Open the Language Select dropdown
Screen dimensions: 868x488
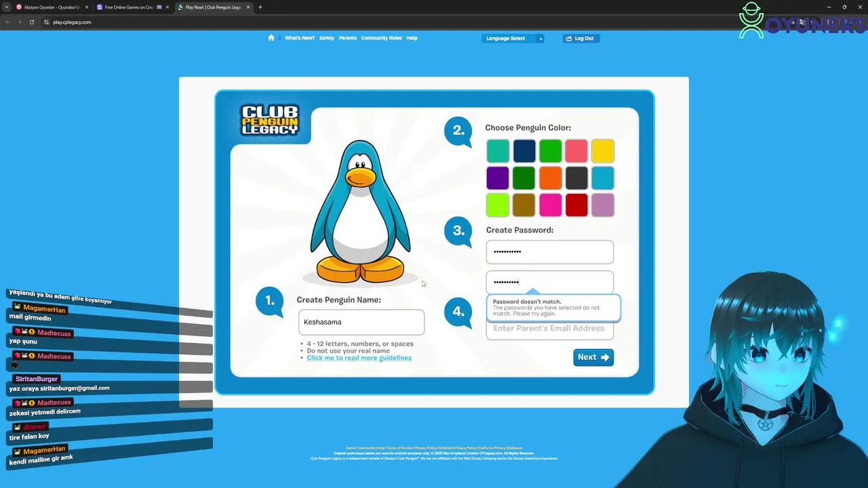click(513, 38)
